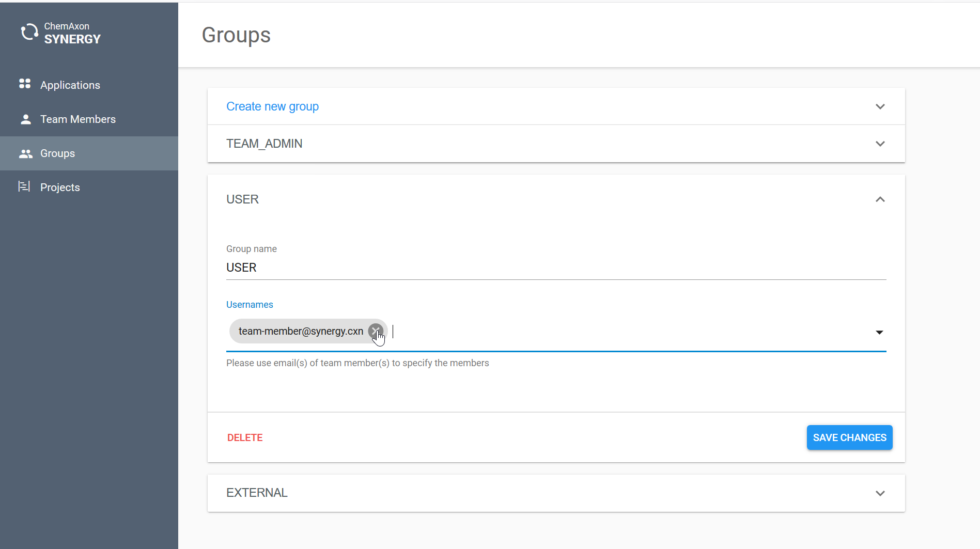Click the ChemAxon Synergy logo icon

[29, 33]
